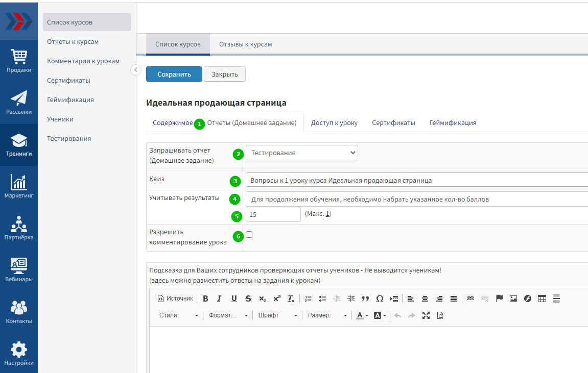Click the insert image icon
This screenshot has height=373, width=588.
pos(513,299)
